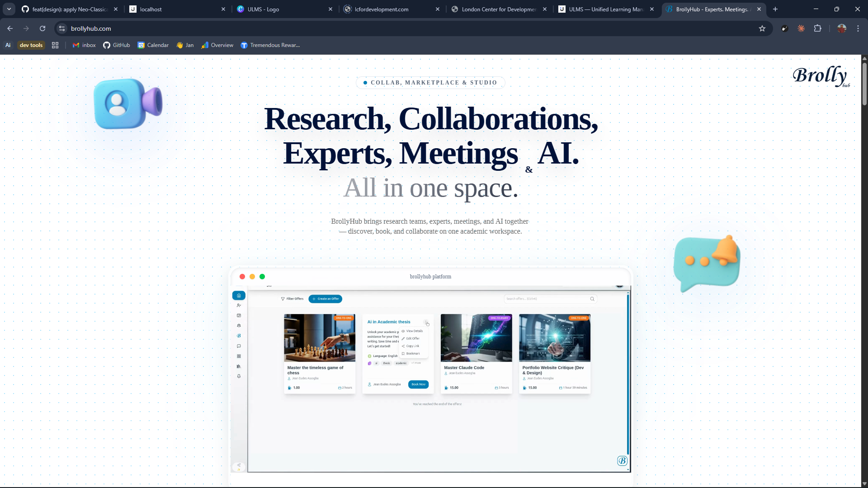Click the 3D chat notification bell illustration

point(707,263)
